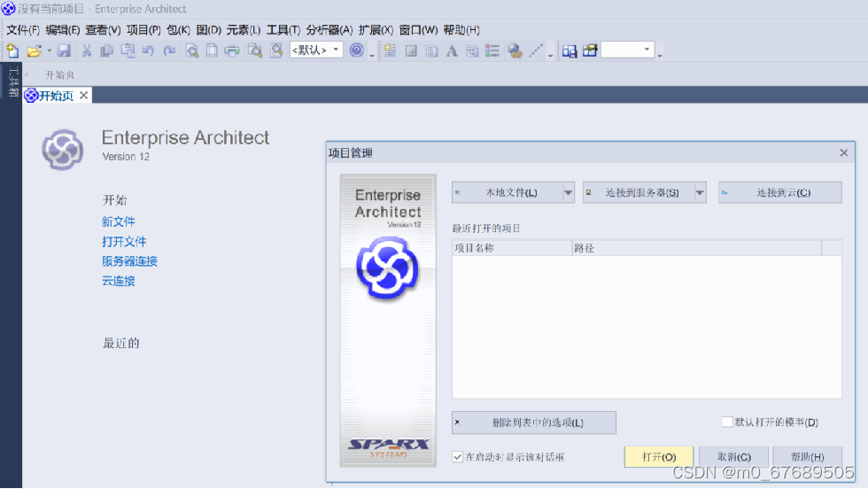The height and width of the screenshot is (489, 868).
Task: Click the perspective panel icon before the empty combo
Action: [x=590, y=51]
